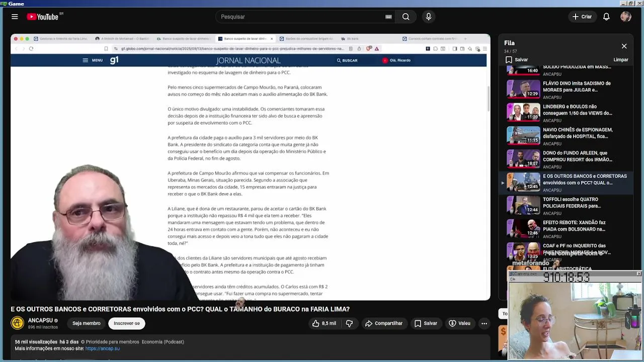Open Compartilhar share dialog

point(384,323)
